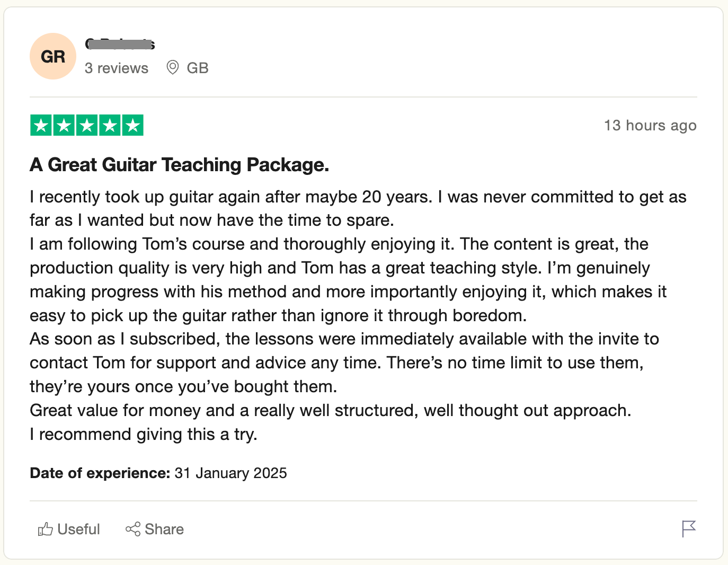Click the "31 January 2025" date

(231, 473)
